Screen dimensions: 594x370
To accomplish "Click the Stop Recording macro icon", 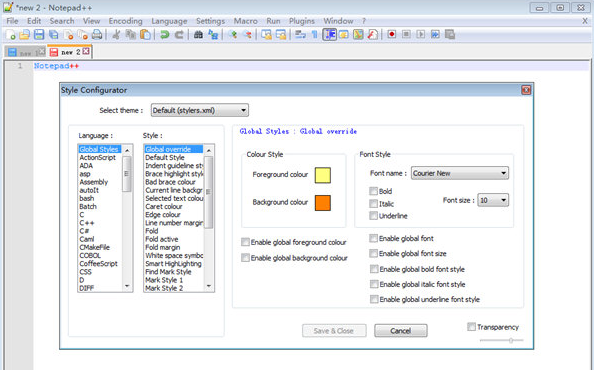I will (x=406, y=34).
